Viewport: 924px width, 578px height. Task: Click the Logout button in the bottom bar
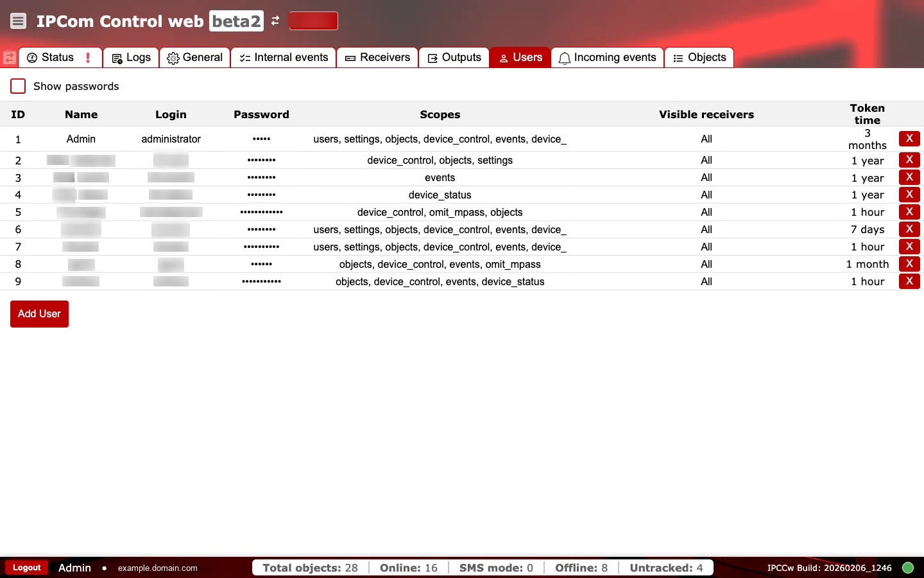[26, 568]
